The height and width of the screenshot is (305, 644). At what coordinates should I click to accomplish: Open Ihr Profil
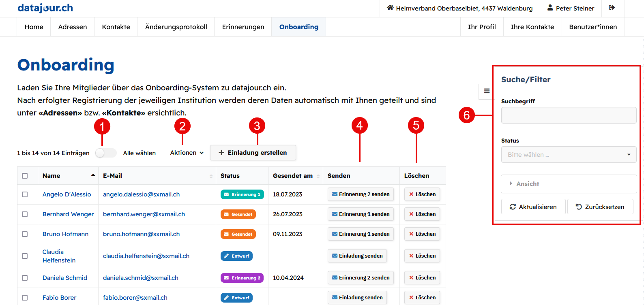(x=482, y=27)
